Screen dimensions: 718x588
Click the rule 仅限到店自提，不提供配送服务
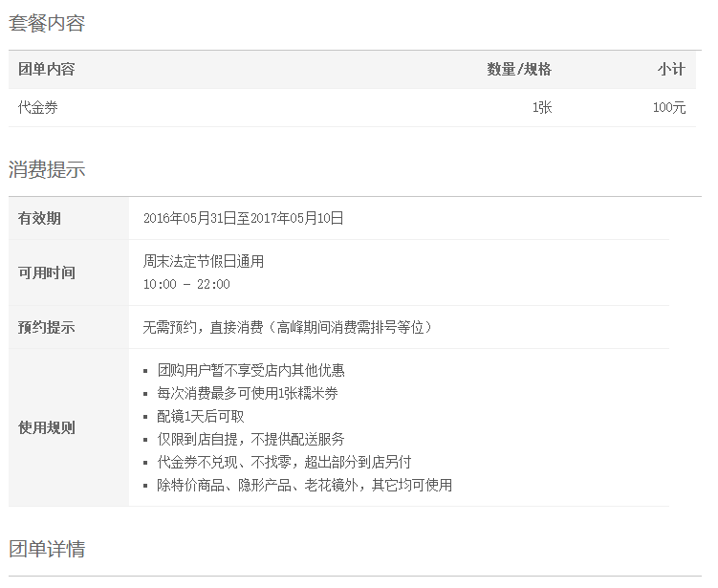(x=251, y=439)
